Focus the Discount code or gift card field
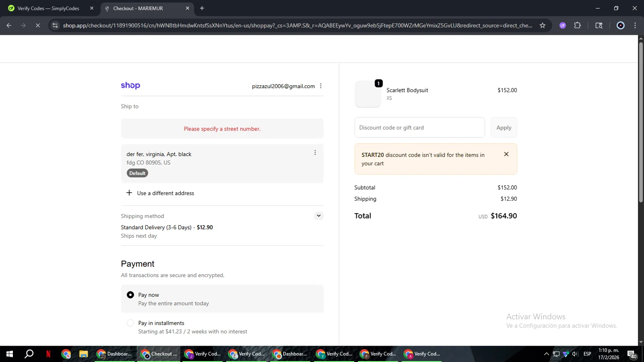 [x=419, y=127]
